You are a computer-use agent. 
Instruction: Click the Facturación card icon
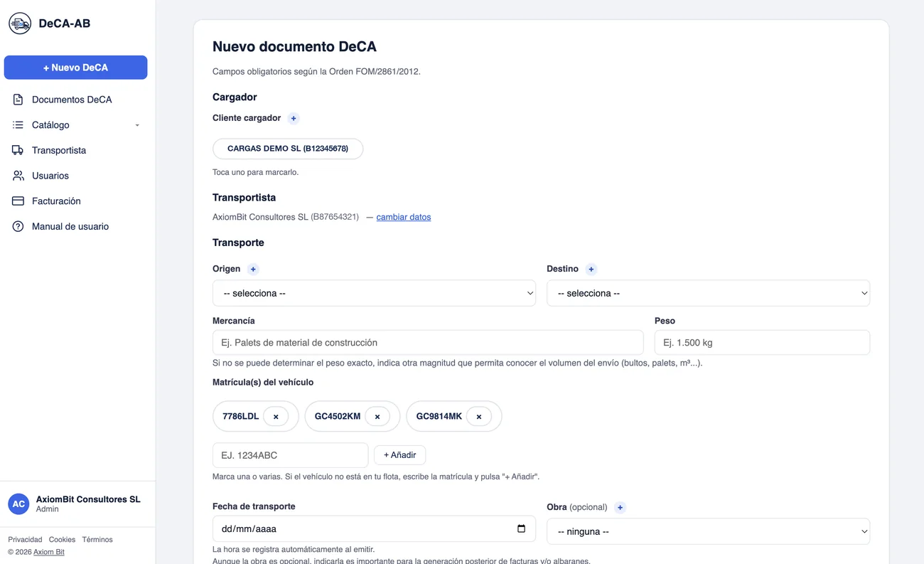click(18, 201)
